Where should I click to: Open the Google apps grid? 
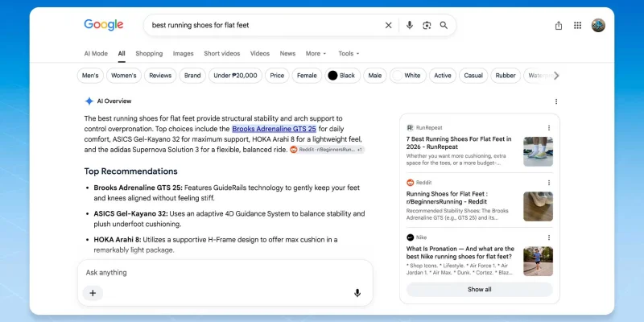577,26
